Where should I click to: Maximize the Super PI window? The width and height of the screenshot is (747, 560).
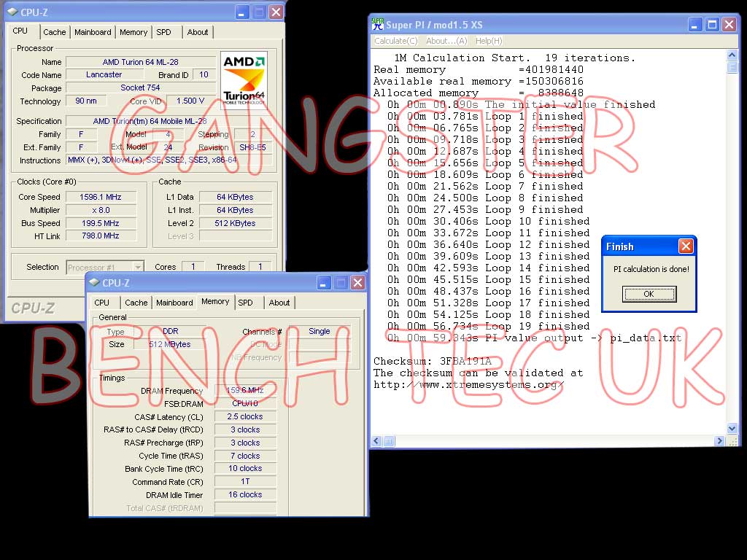tap(712, 24)
